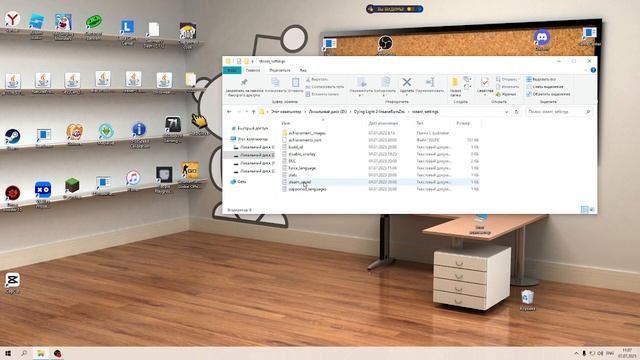Click the File Explorer taskbar icon
The image size is (640, 360).
click(x=41, y=353)
